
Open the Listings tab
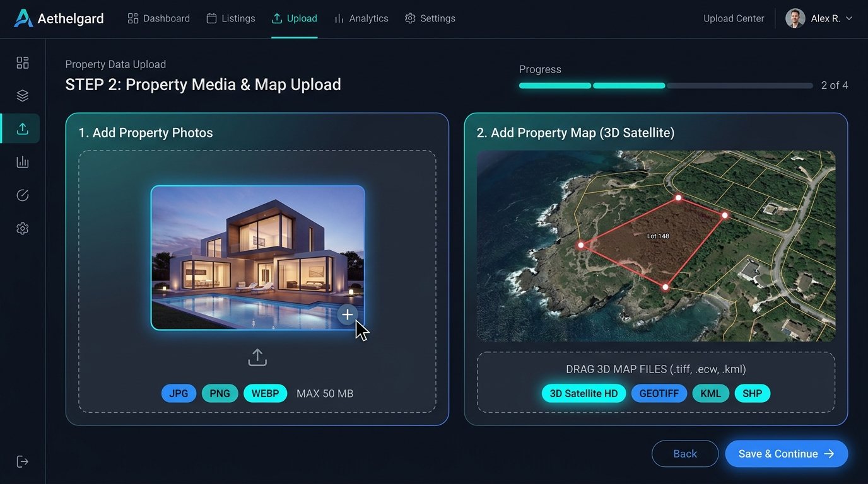231,18
